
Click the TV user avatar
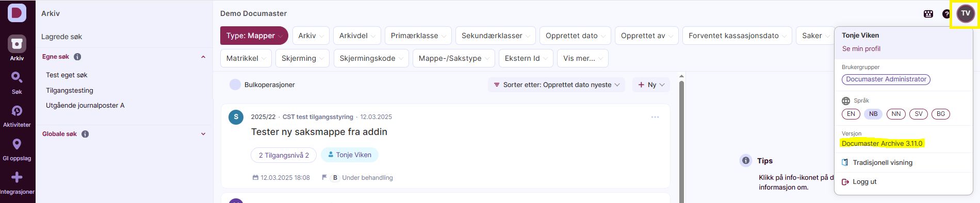point(966,13)
